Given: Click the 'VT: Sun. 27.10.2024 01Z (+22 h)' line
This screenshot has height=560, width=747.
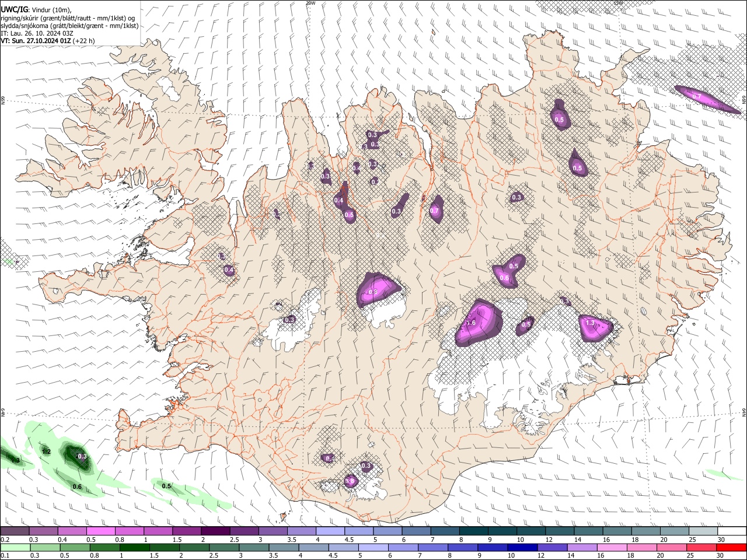Looking at the screenshot, I should point(48,41).
